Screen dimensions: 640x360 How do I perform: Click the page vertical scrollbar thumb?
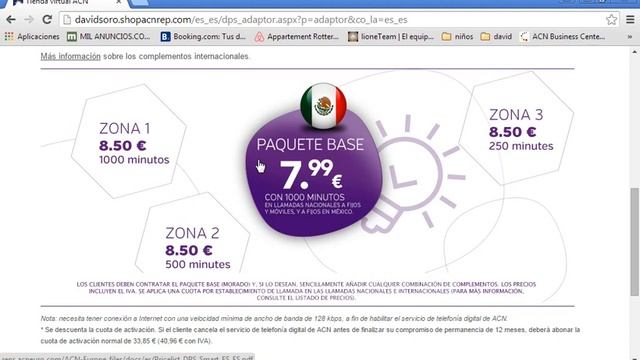click(634, 242)
